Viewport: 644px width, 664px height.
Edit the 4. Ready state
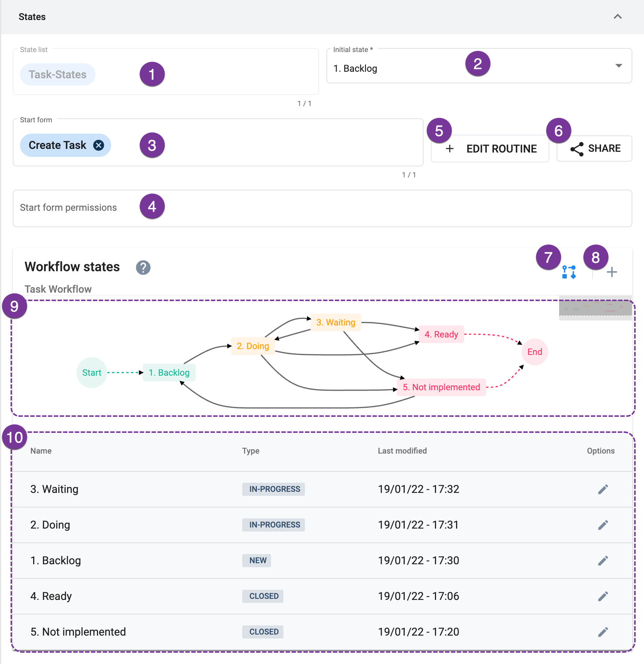(603, 596)
